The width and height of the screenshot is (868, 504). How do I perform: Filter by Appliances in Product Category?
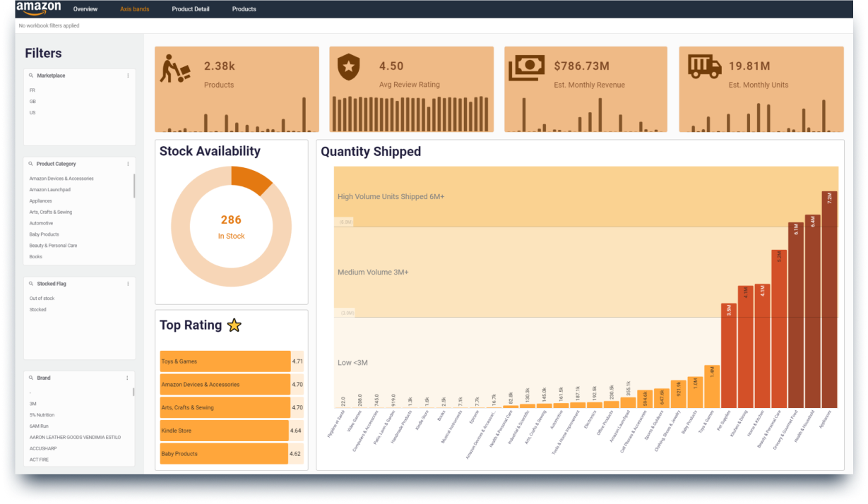pyautogui.click(x=40, y=201)
